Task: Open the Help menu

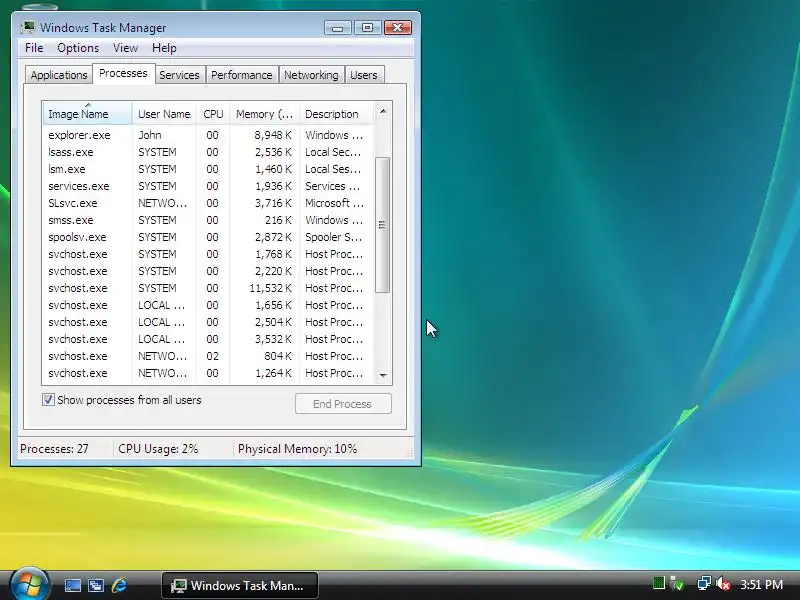Action: [x=164, y=48]
